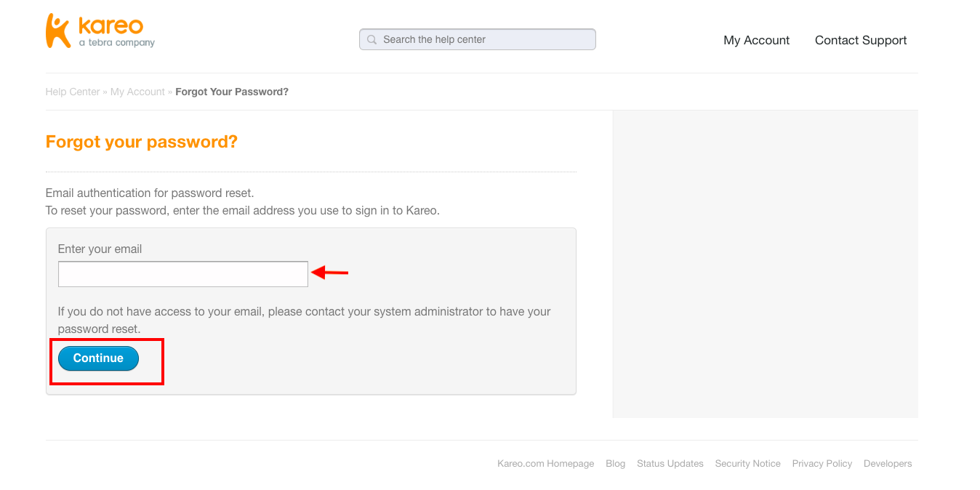Click the 'Forgot Your Password?' breadcrumb item
This screenshot has height=490, width=980.
pyautogui.click(x=232, y=92)
